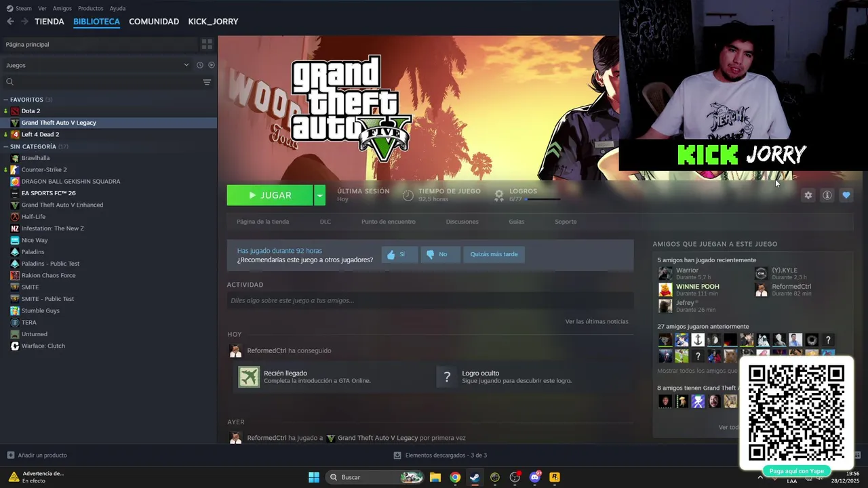Click the downloads manager icon

point(397,455)
